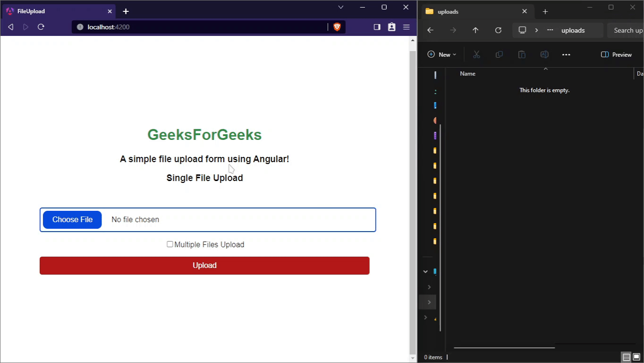This screenshot has height=363, width=644.
Task: Refresh the uploads folder in File Explorer
Action: (x=498, y=30)
